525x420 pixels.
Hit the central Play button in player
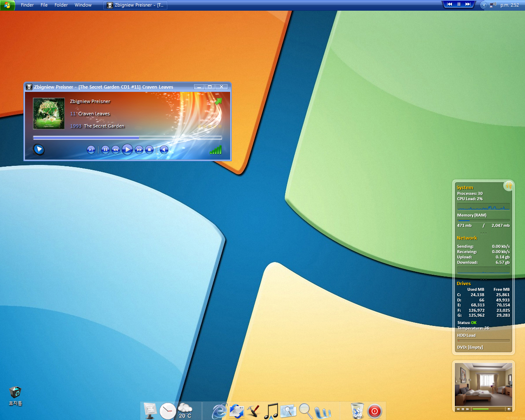127,149
